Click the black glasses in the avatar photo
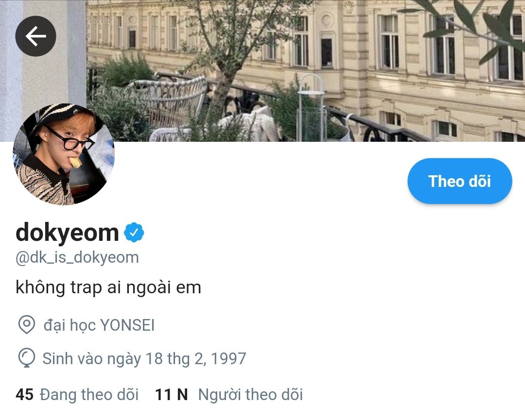 (x=70, y=139)
